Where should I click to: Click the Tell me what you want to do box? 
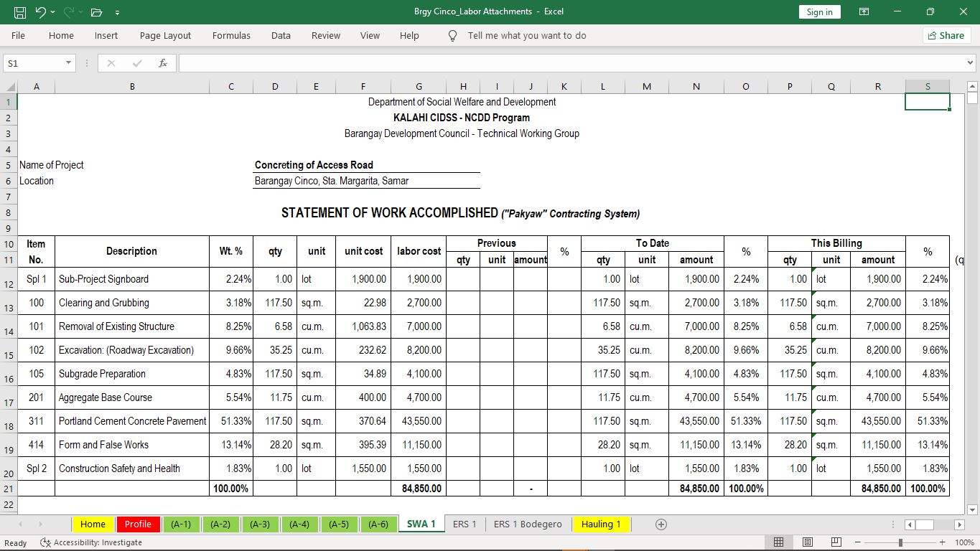click(527, 35)
